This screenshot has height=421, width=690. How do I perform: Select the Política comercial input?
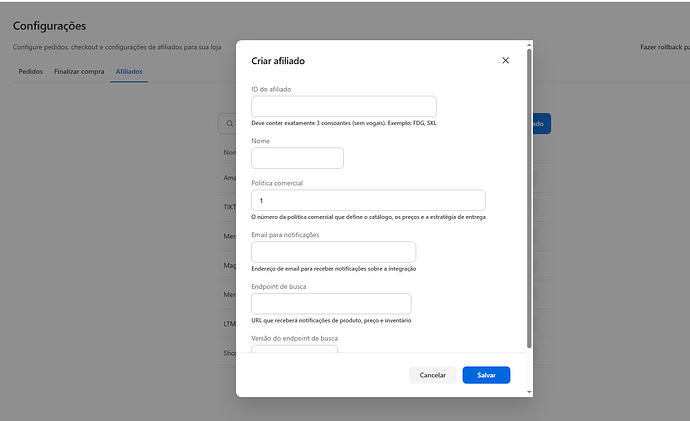tap(368, 200)
